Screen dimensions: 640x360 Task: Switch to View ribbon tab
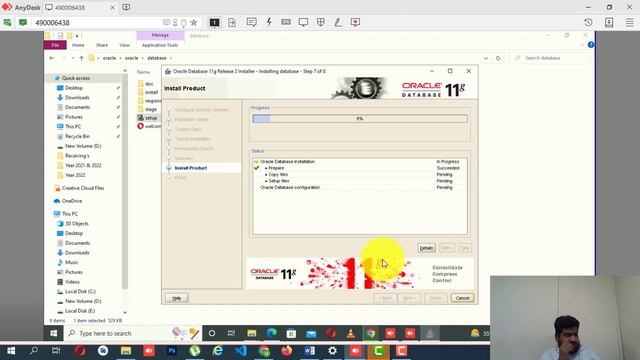point(124,45)
